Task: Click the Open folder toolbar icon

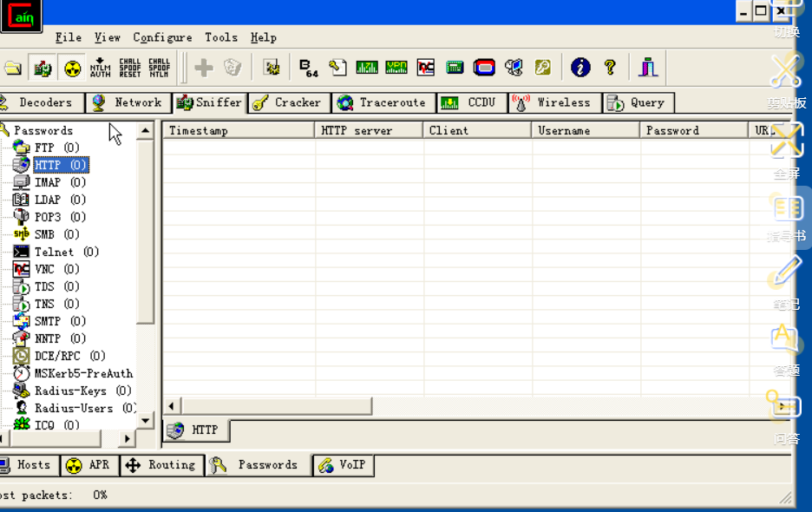Action: 13,68
